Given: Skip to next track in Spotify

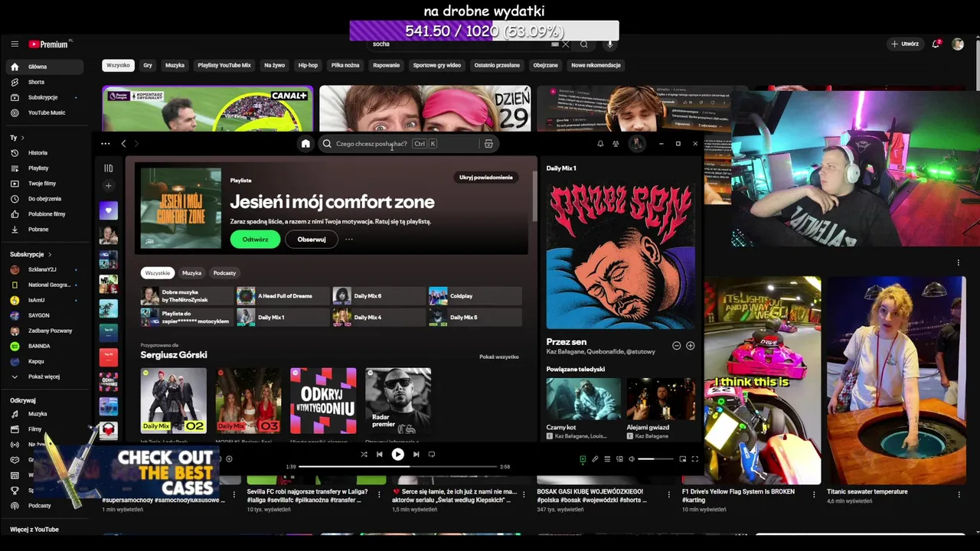Looking at the screenshot, I should pyautogui.click(x=416, y=455).
